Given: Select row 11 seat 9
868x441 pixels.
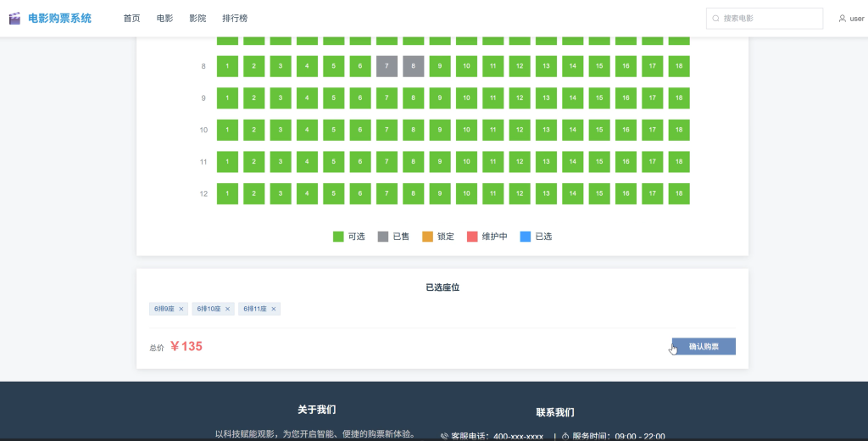Looking at the screenshot, I should [440, 162].
